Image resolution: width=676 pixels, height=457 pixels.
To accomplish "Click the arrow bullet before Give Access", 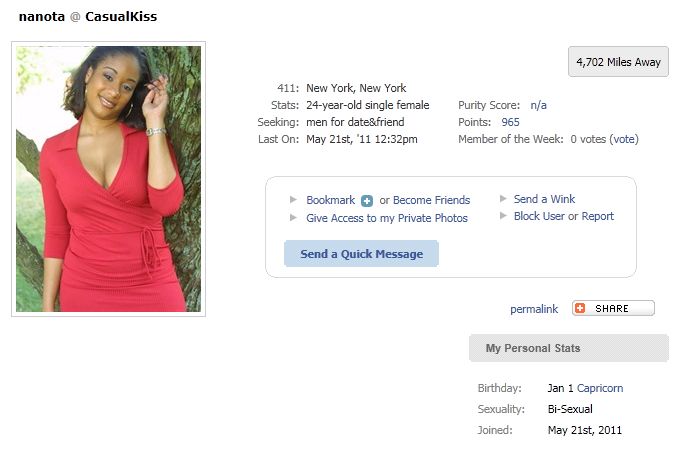I will click(x=293, y=217).
